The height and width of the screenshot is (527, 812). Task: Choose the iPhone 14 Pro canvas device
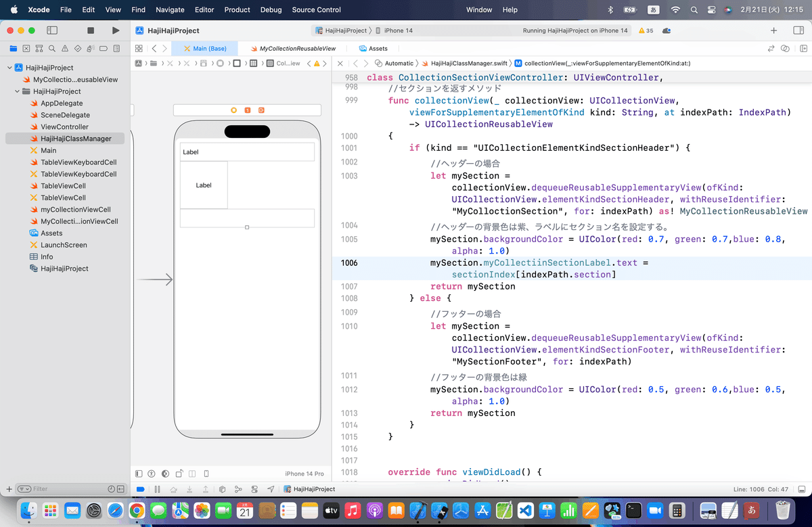[304, 474]
